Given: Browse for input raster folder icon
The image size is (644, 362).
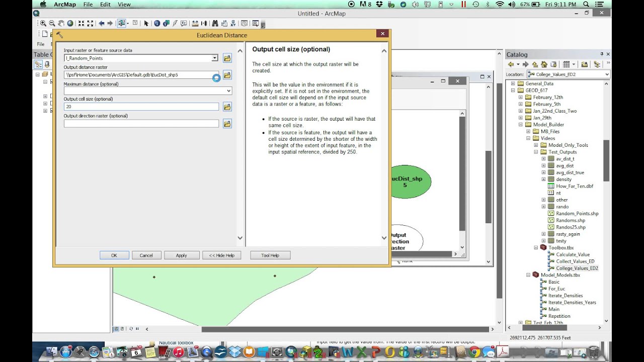Looking at the screenshot, I should pyautogui.click(x=227, y=58).
